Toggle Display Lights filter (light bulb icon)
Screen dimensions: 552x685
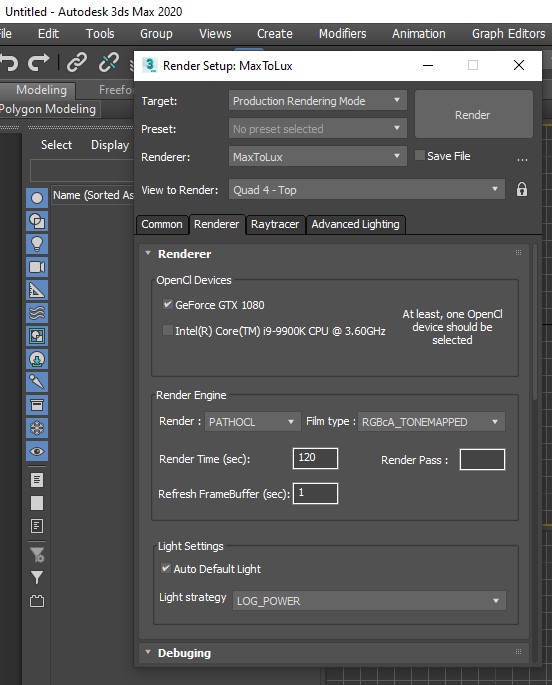tap(37, 244)
